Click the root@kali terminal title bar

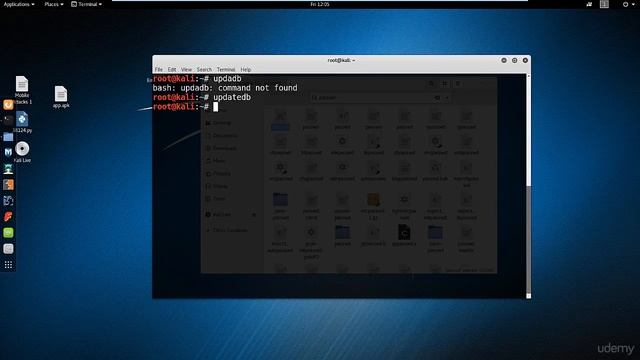[x=341, y=60]
